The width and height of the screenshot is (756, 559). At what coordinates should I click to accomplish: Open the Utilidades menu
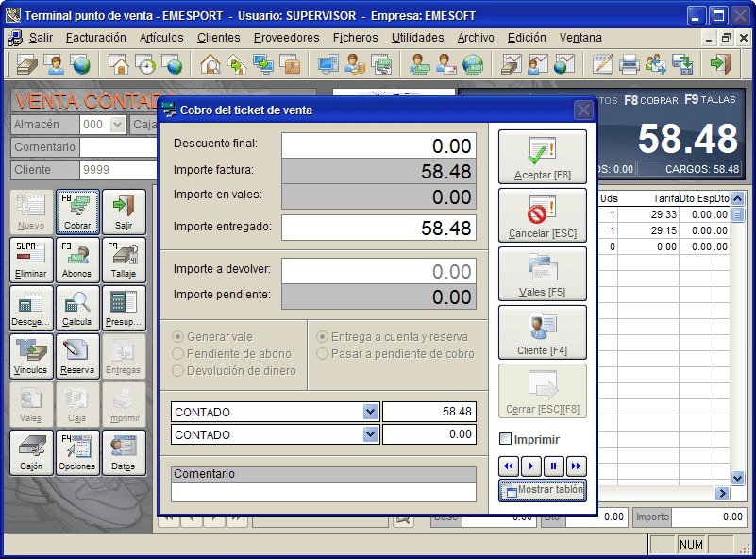[x=417, y=38]
